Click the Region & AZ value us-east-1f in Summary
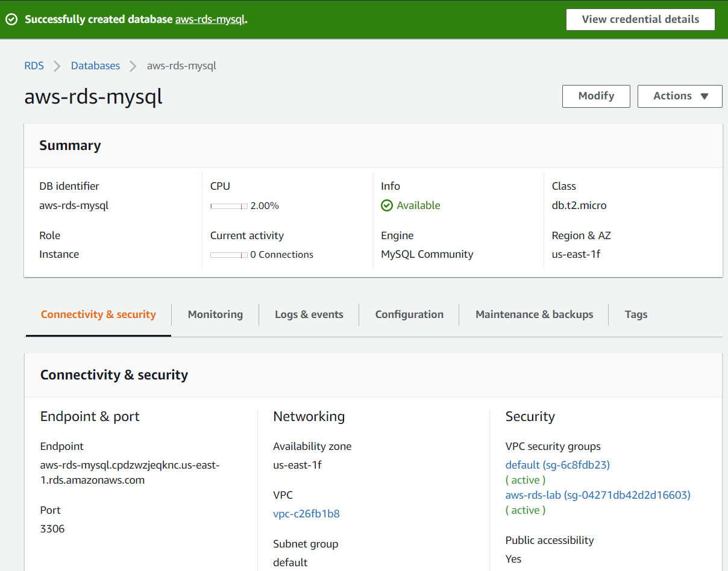The image size is (728, 571). pos(576,254)
